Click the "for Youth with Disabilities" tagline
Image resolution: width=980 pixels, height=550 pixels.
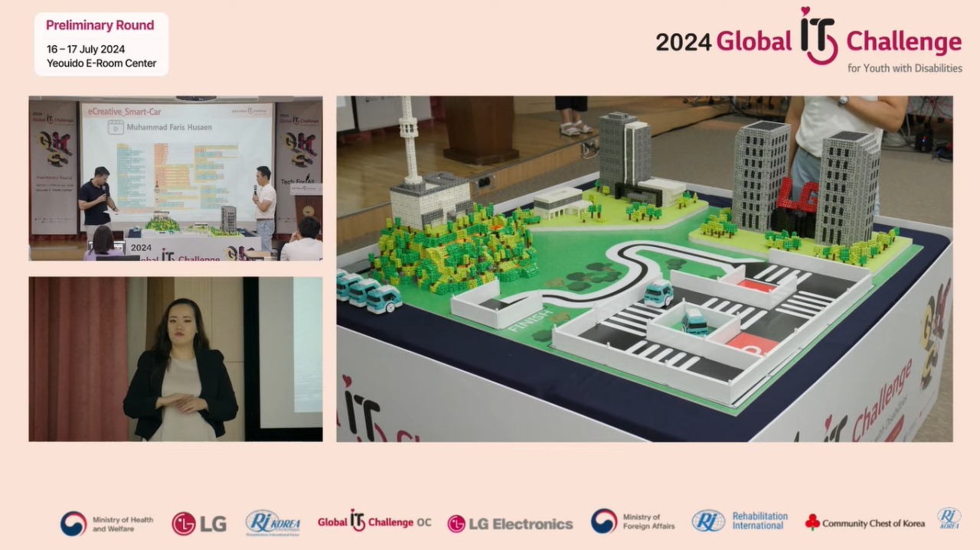point(905,68)
